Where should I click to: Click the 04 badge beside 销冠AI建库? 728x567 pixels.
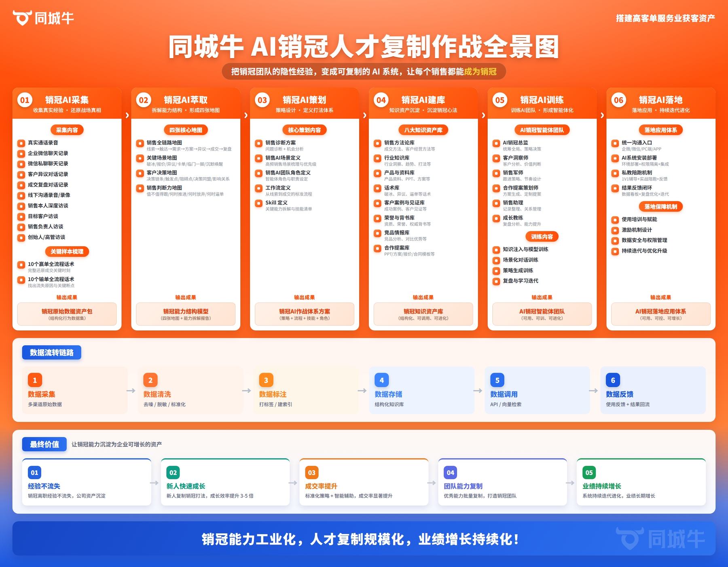381,100
